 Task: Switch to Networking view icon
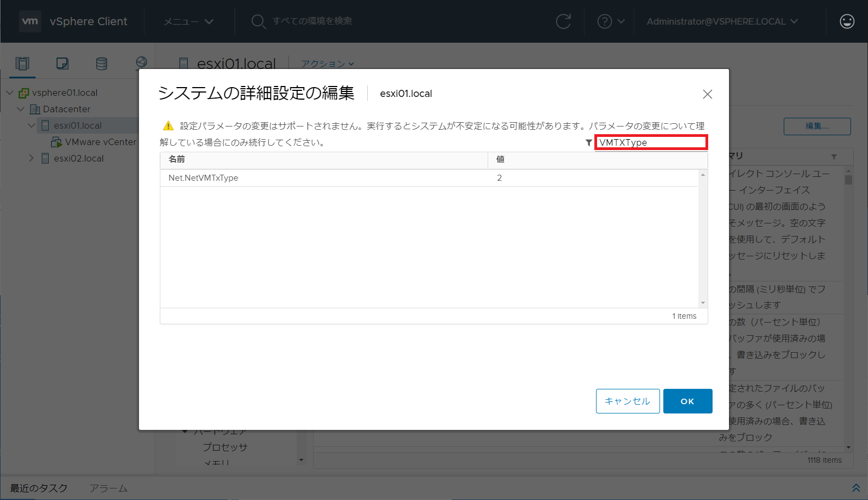click(141, 62)
